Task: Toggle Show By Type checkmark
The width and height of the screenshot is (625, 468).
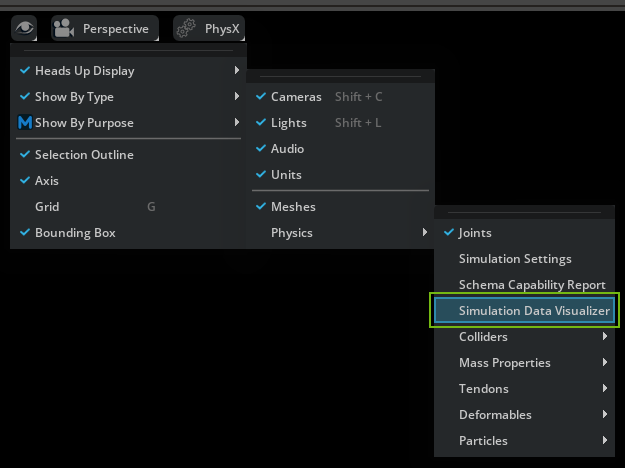Action: coord(25,96)
